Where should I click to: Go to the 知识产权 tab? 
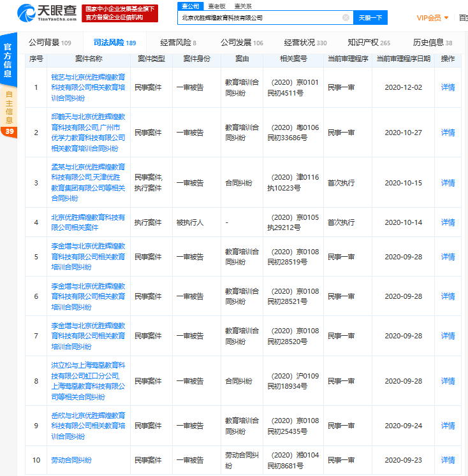pos(369,43)
